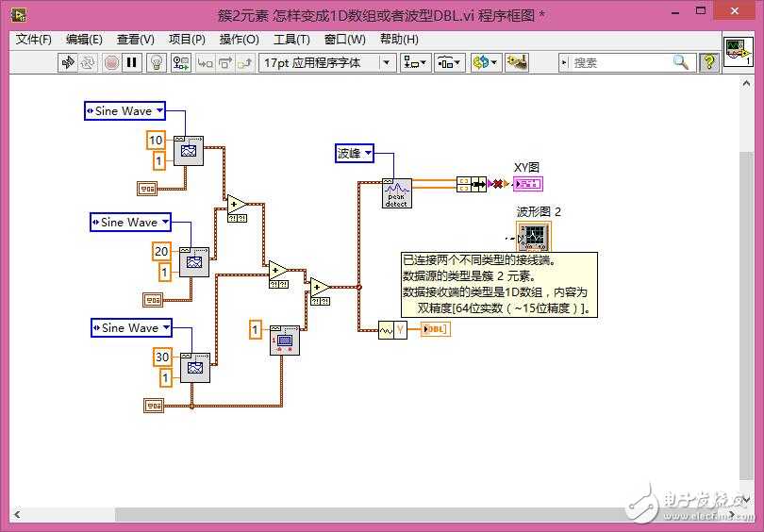Open the Reorder dropdown
The width and height of the screenshot is (764, 532).
486,63
